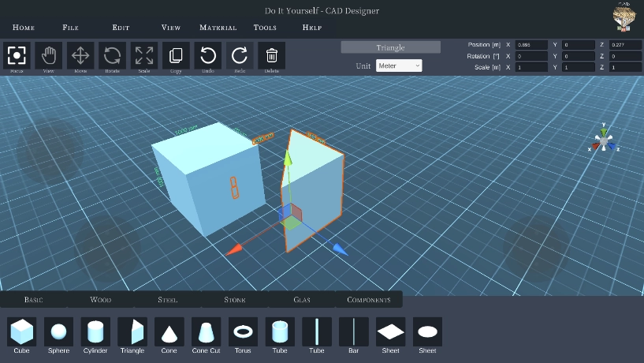644x363 pixels.
Task: Copy the selected object
Action: point(176,55)
